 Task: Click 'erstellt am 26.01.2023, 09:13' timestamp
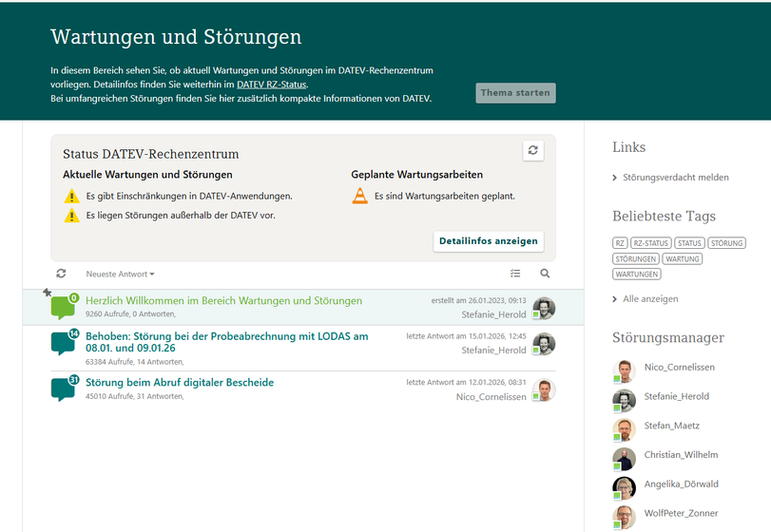[478, 300]
